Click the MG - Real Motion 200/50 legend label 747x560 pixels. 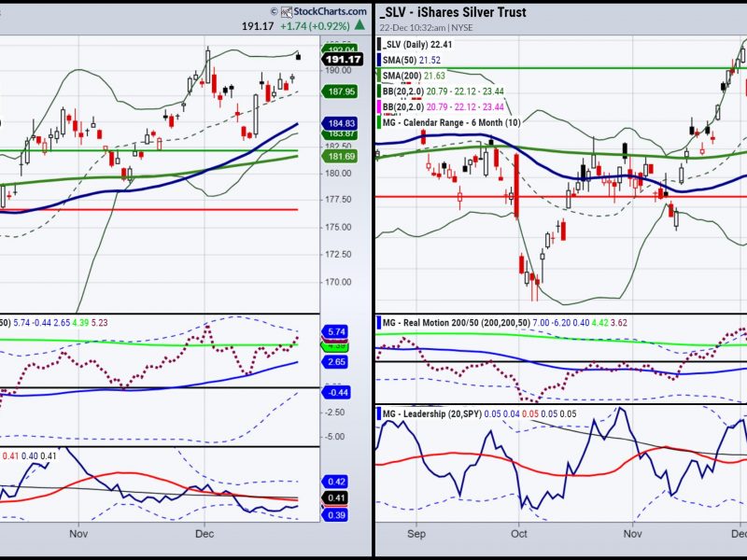pos(457,323)
